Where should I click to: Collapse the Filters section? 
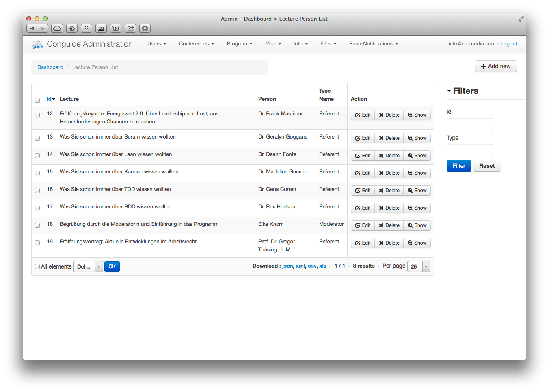[x=463, y=91]
